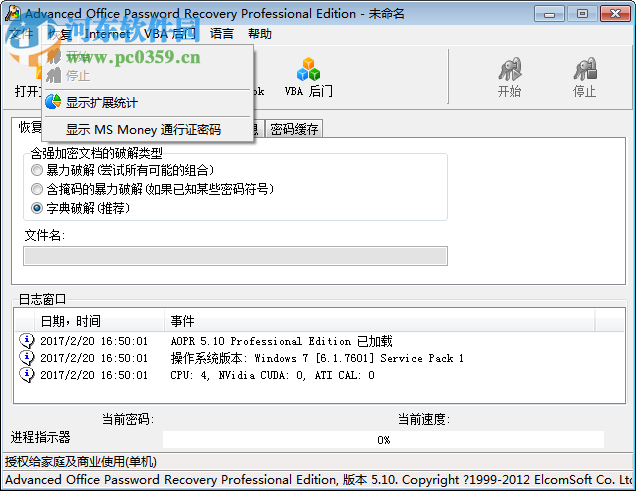The width and height of the screenshot is (636, 491).
Task: Open the 文件 menu
Action: point(21,34)
